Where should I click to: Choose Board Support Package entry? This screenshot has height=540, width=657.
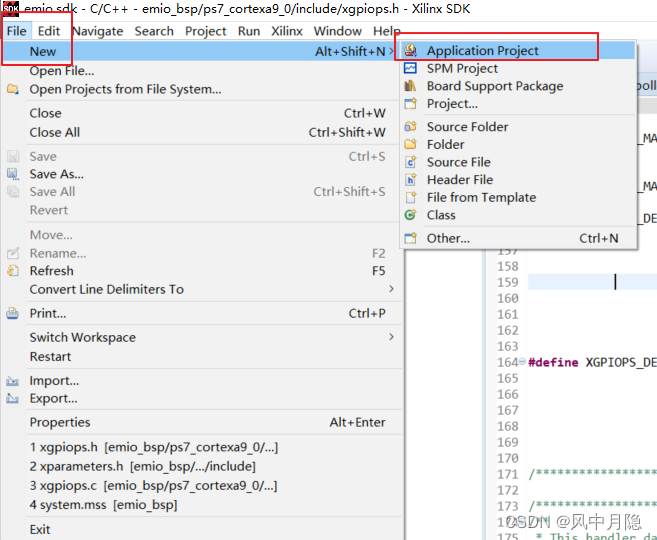click(518, 85)
